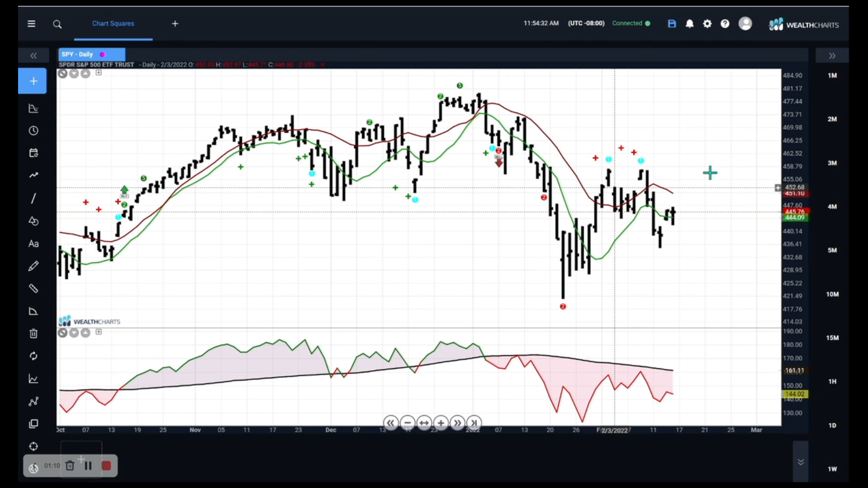Click the blue save disk icon

point(672,23)
